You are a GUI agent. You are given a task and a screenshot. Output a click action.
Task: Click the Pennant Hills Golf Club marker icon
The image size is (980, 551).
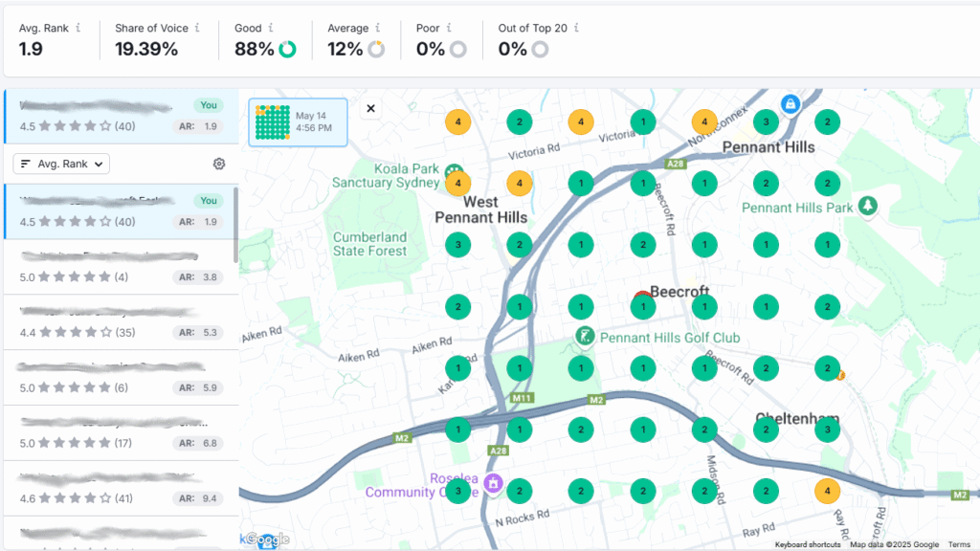(584, 337)
